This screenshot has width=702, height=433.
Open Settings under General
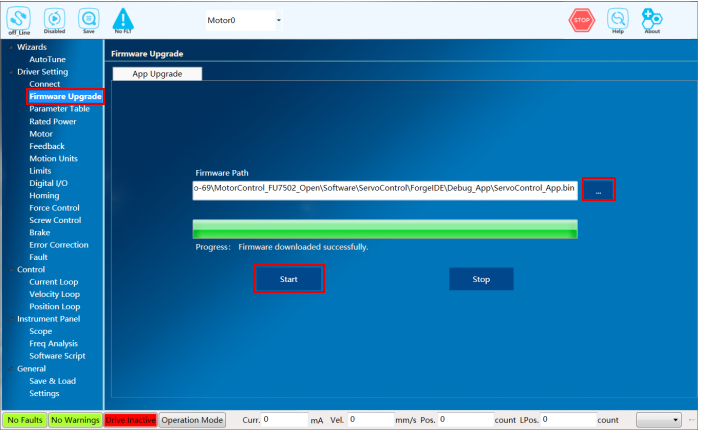[x=44, y=394]
